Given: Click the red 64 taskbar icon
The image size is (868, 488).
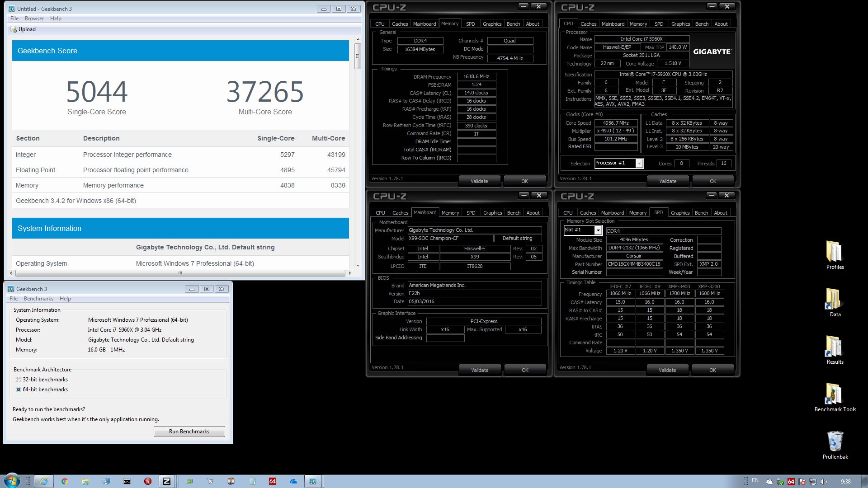Looking at the screenshot, I should pyautogui.click(x=273, y=481).
